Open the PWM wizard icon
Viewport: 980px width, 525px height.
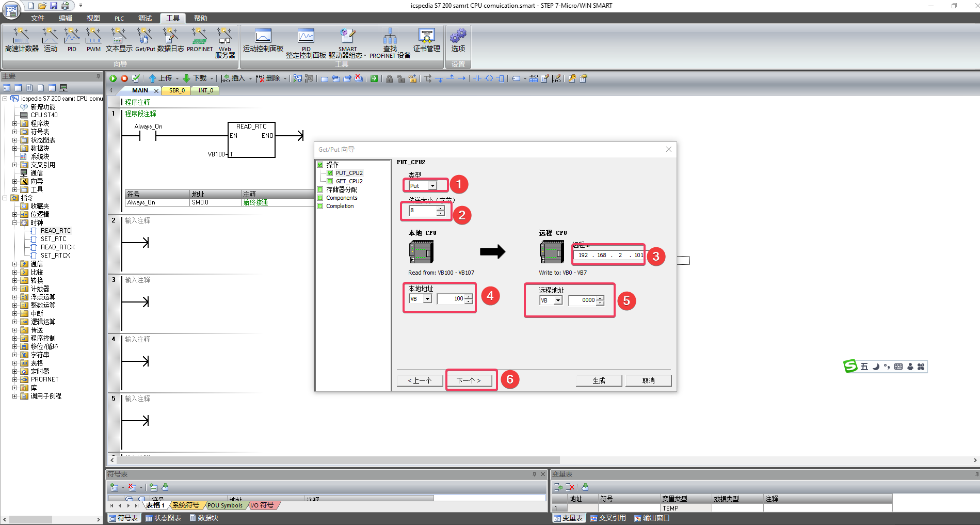point(93,40)
